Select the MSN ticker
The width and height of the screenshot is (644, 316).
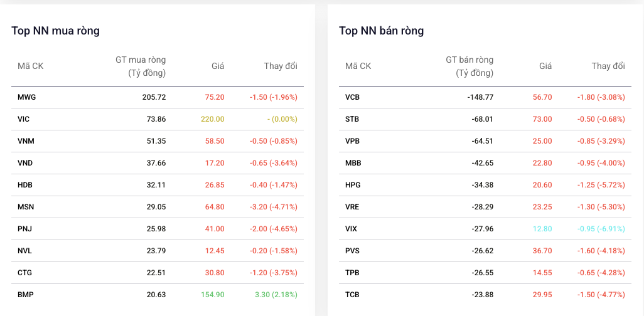click(26, 207)
